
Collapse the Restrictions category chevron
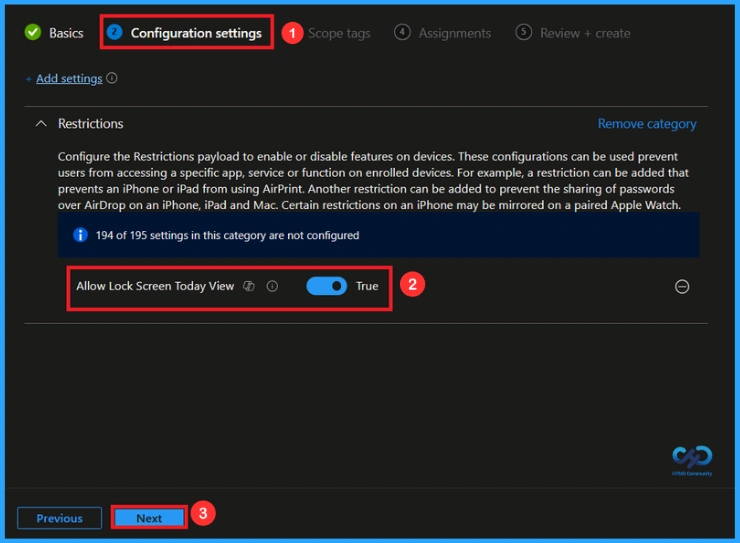(x=41, y=124)
